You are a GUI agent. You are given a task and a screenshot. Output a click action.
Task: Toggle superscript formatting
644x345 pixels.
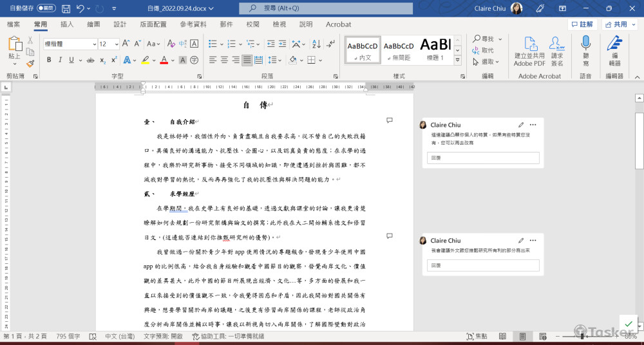[114, 60]
